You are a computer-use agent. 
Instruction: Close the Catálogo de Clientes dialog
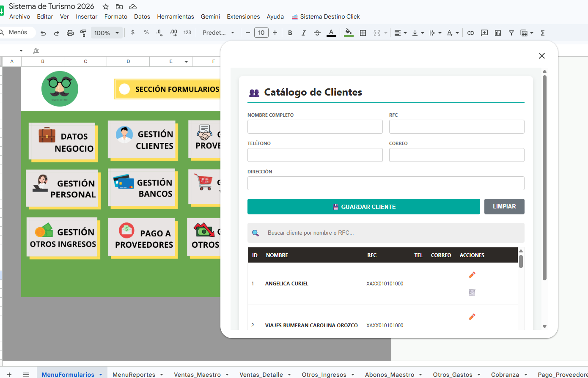click(x=542, y=56)
